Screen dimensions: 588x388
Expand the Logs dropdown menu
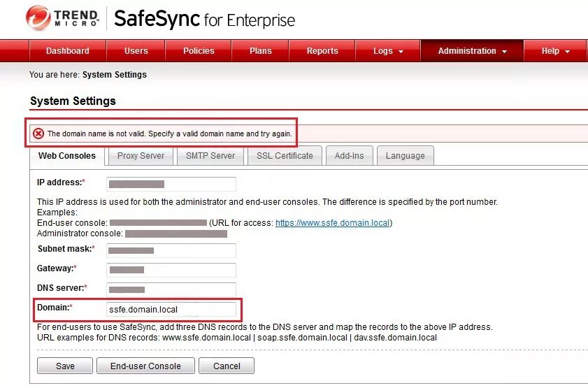click(388, 50)
